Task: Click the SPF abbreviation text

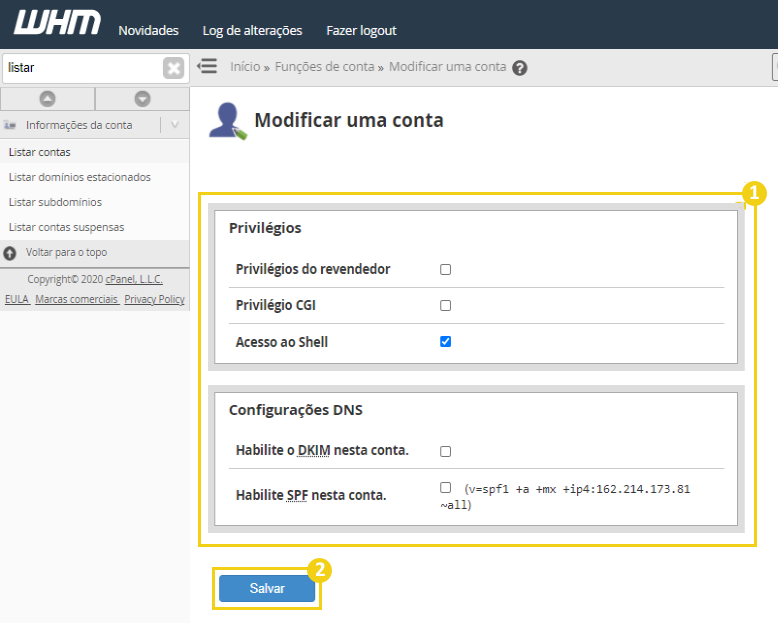Action: [297, 496]
